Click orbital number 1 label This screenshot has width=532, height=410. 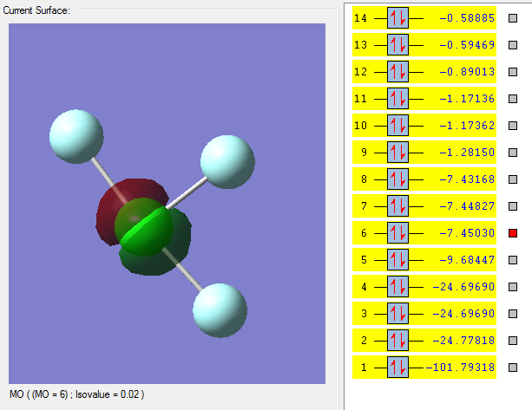[x=364, y=368]
